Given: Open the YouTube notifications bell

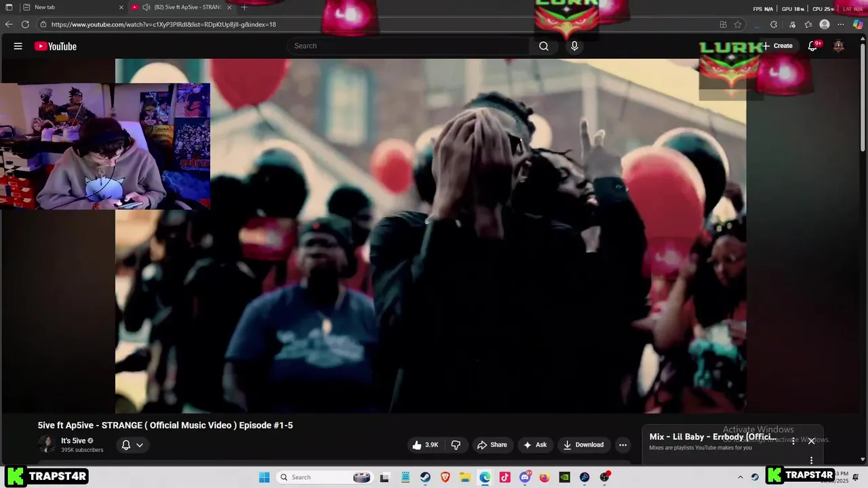Looking at the screenshot, I should click(813, 46).
